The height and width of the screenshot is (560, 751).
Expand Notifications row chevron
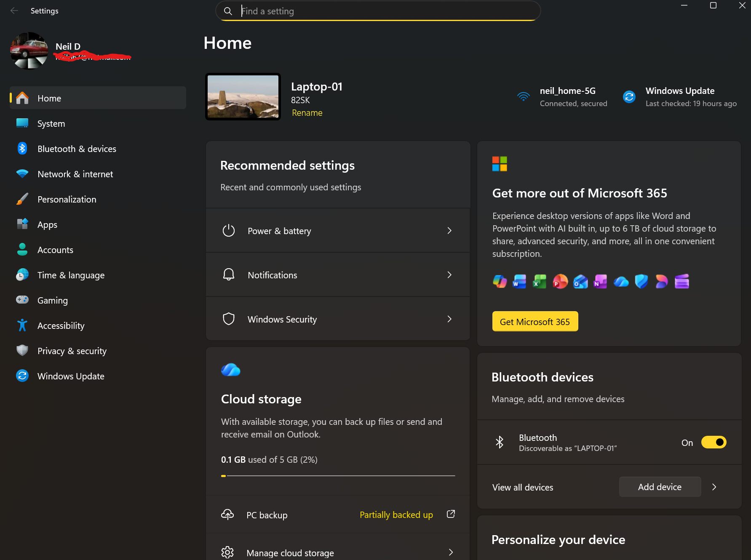(x=449, y=275)
